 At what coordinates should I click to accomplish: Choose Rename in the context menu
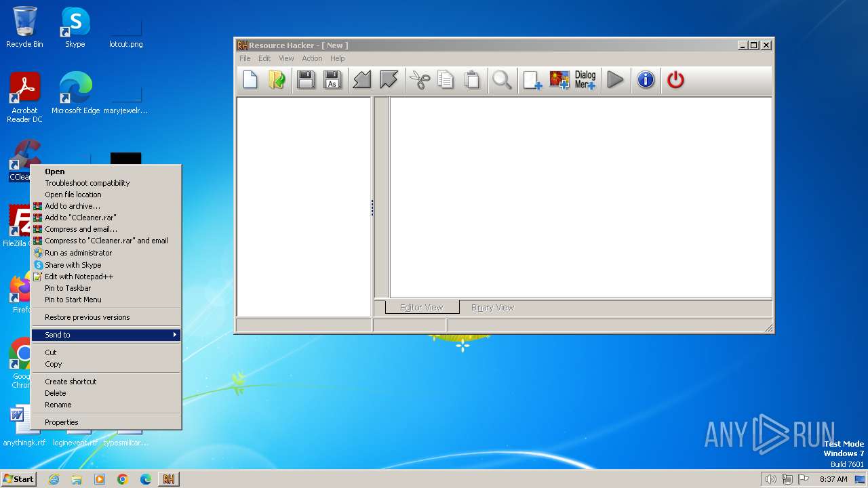[x=106, y=405]
